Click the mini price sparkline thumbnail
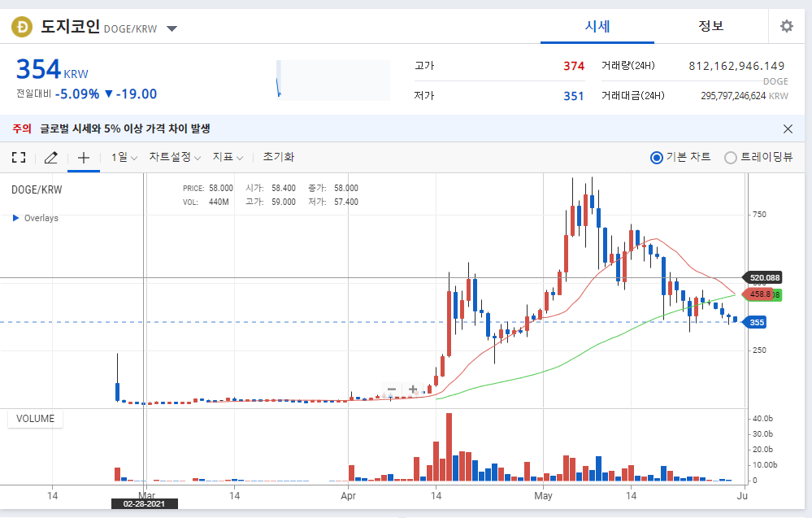The height and width of the screenshot is (518, 812). click(333, 81)
